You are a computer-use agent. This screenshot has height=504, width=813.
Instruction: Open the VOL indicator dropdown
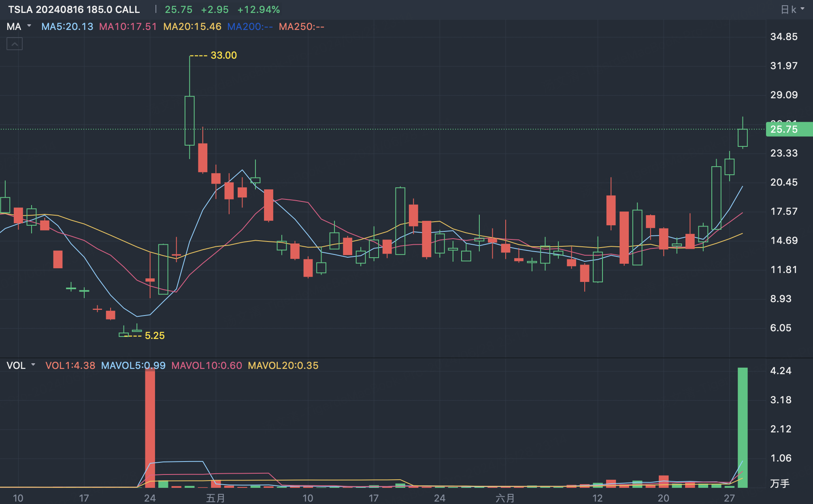pyautogui.click(x=21, y=365)
